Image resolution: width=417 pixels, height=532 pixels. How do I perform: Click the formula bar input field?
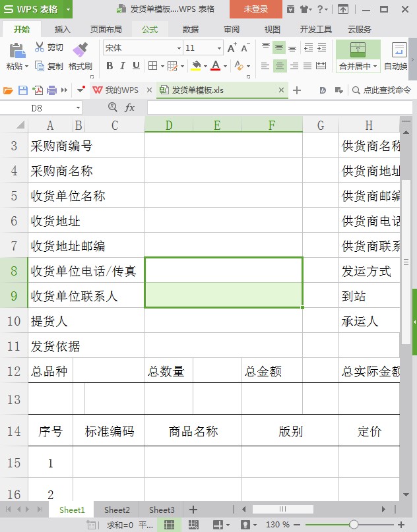(x=280, y=108)
